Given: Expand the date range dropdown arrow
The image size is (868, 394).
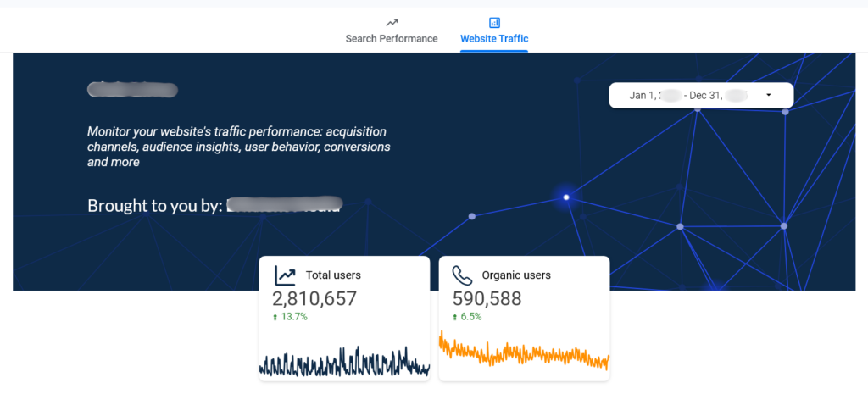Looking at the screenshot, I should pyautogui.click(x=768, y=95).
